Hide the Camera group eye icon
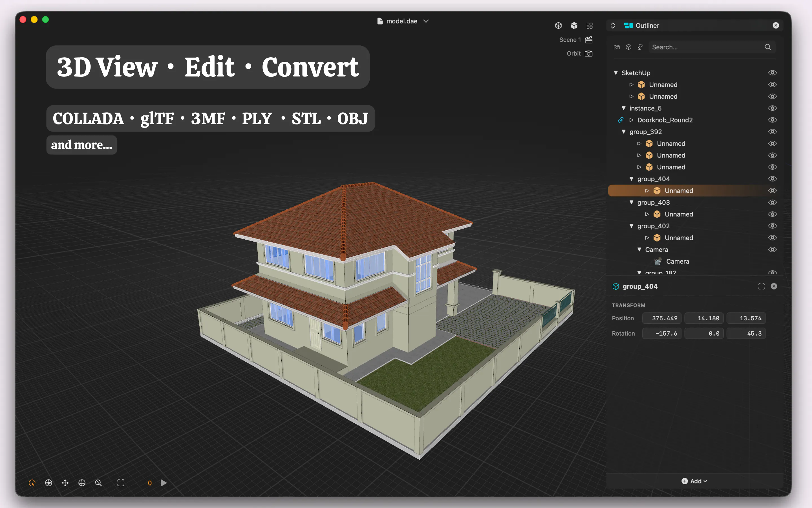 tap(773, 249)
